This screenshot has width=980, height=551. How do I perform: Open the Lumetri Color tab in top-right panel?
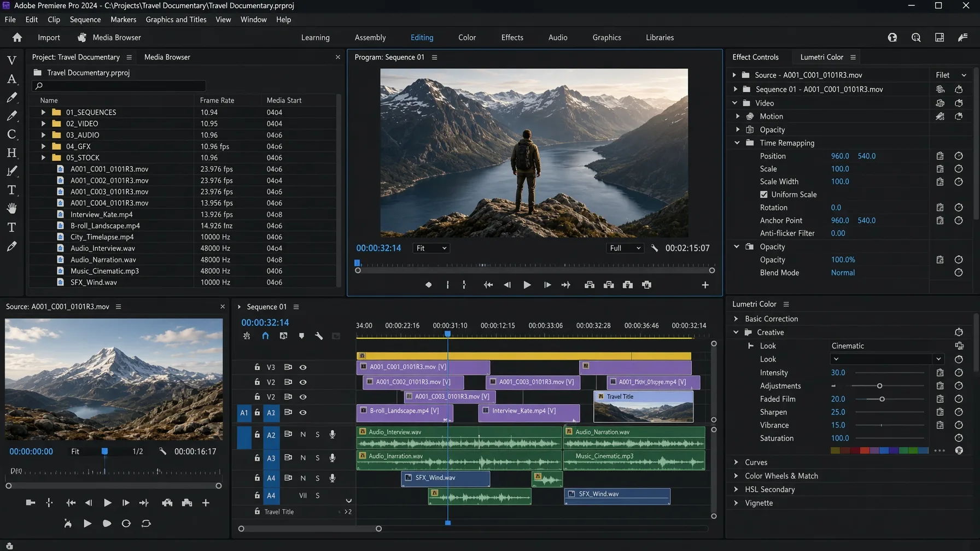[x=821, y=57]
